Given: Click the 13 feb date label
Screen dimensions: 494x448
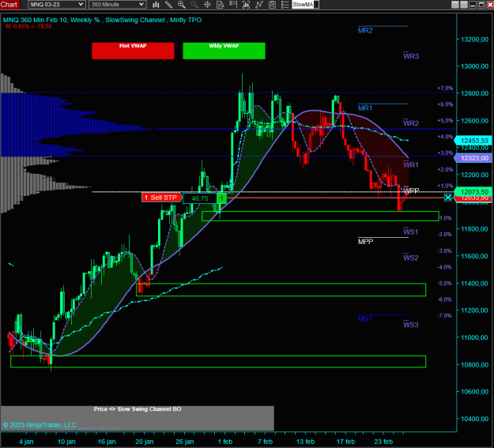Looking at the screenshot, I should pyautogui.click(x=305, y=442).
